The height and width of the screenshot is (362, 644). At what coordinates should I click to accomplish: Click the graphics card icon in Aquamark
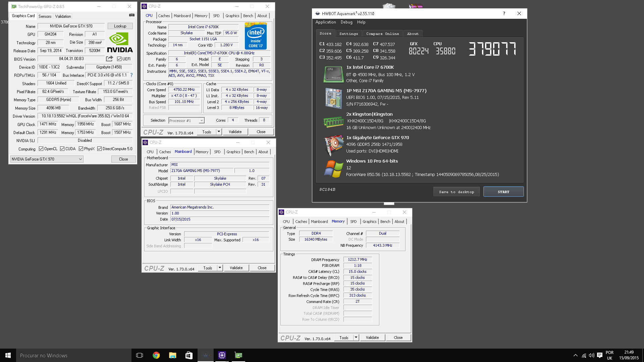click(x=333, y=145)
